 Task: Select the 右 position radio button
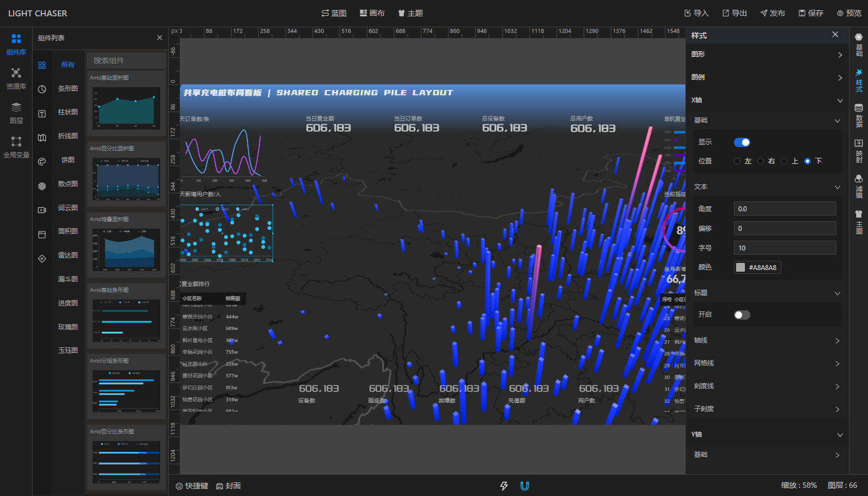coord(761,161)
